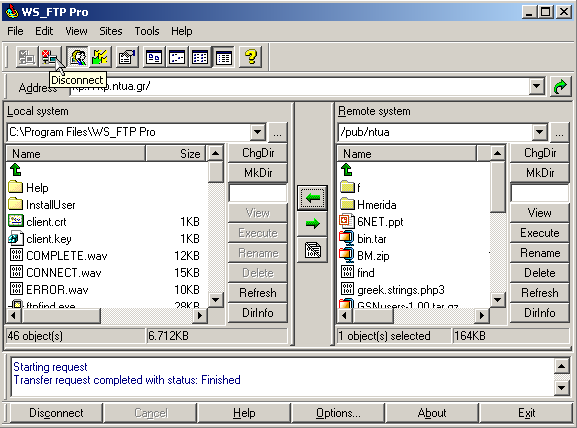Click remote Rename button
The image size is (577, 428).
539,253
